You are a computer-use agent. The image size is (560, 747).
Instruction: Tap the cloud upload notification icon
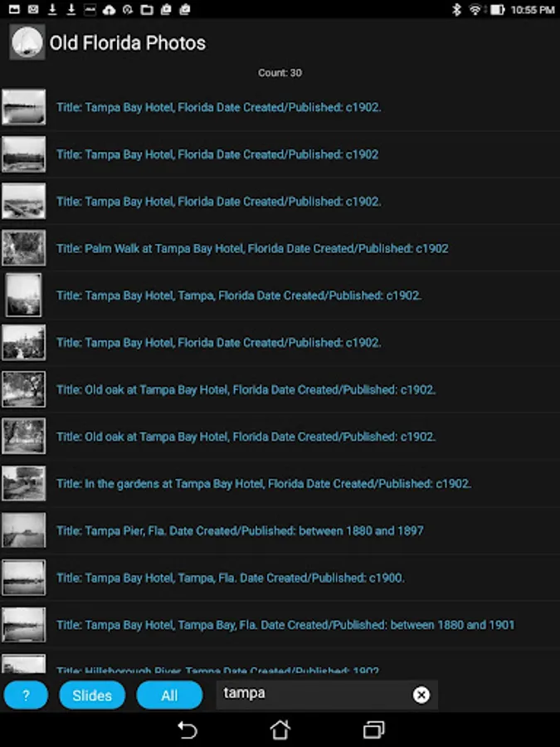coord(109,9)
